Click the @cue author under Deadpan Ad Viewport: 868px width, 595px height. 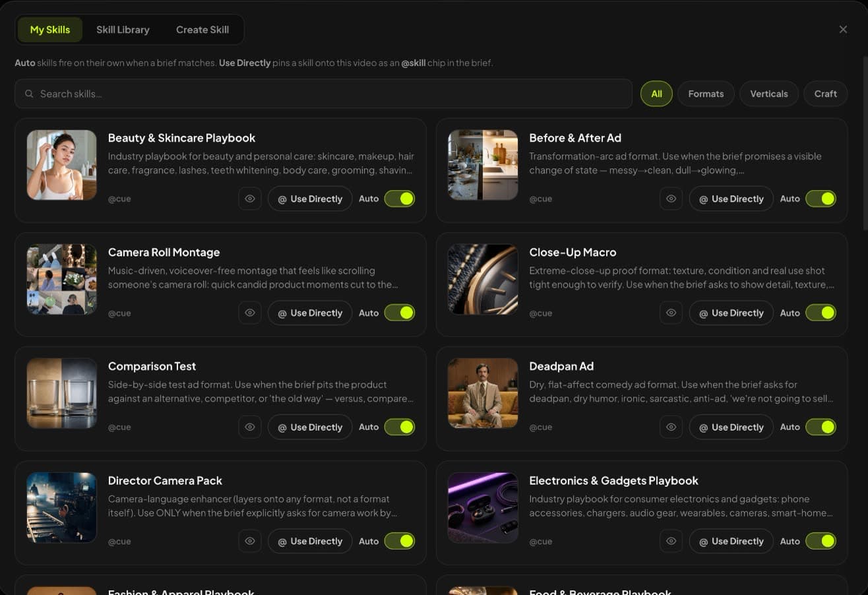click(540, 427)
